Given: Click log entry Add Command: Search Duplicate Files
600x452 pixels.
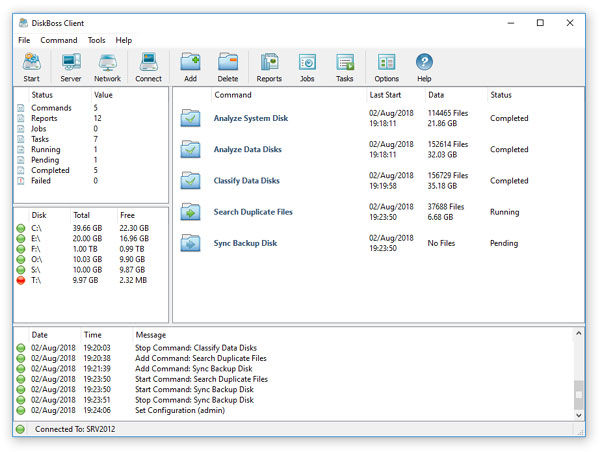Looking at the screenshot, I should [201, 358].
